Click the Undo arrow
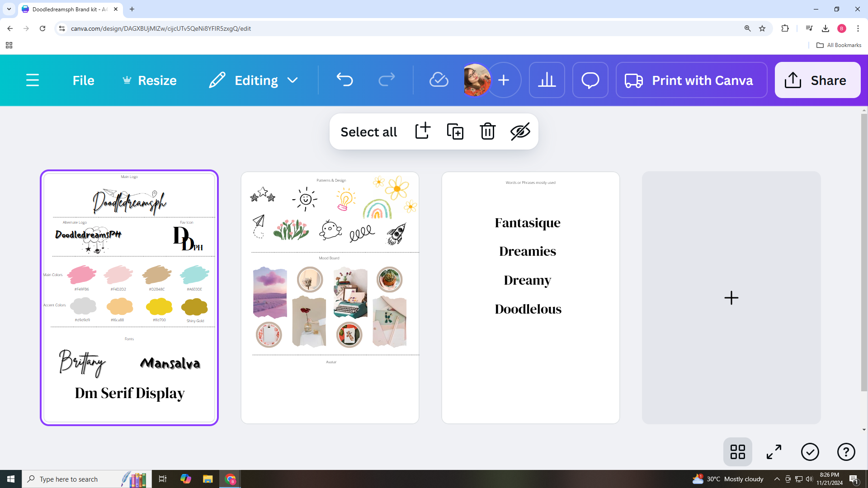Screen dimensions: 868x488 click(344, 80)
